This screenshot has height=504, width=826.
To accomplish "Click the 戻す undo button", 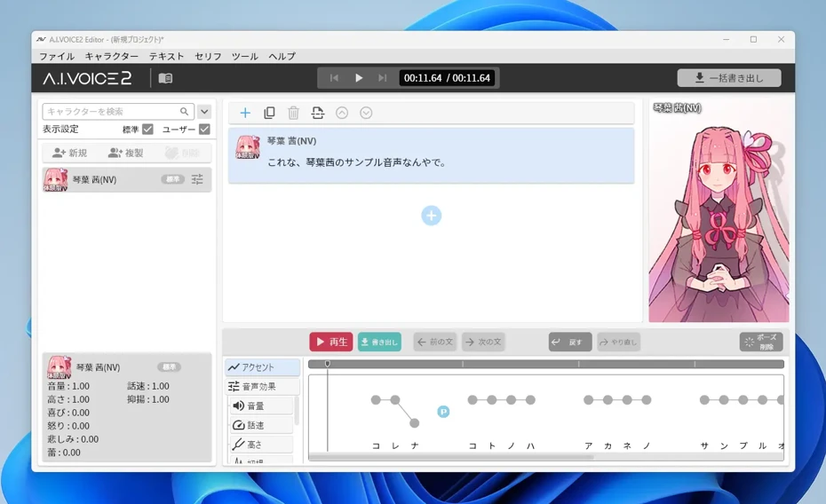I will pos(570,342).
